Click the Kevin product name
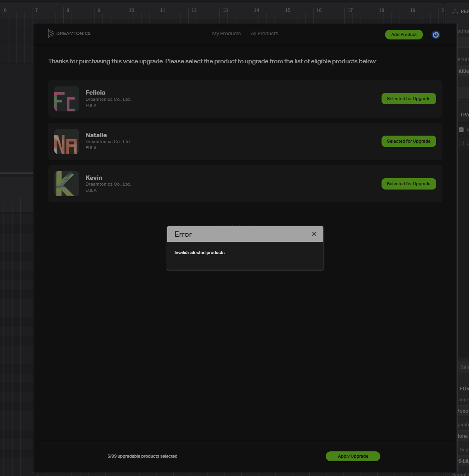 pos(94,178)
